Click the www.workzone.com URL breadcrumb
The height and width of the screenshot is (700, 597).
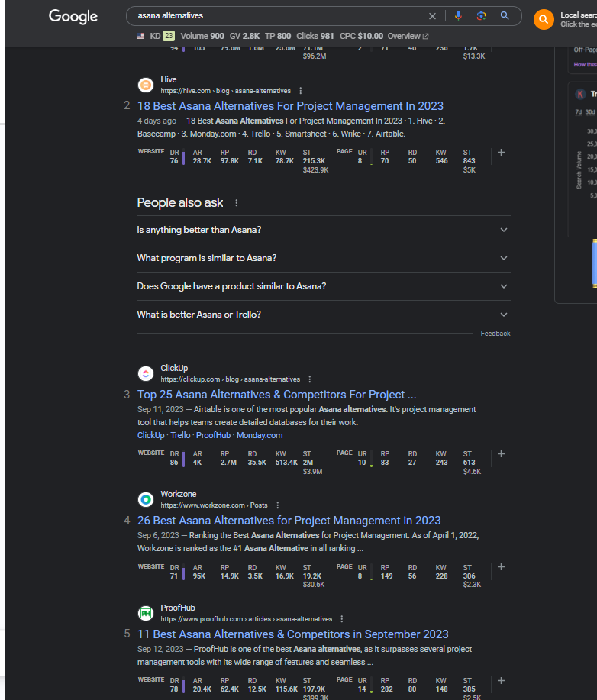coord(214,505)
